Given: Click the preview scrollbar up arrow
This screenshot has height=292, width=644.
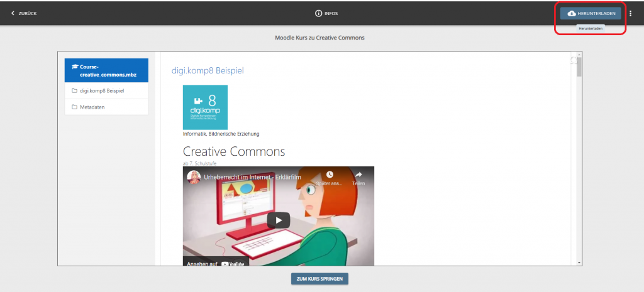Looking at the screenshot, I should 579,55.
